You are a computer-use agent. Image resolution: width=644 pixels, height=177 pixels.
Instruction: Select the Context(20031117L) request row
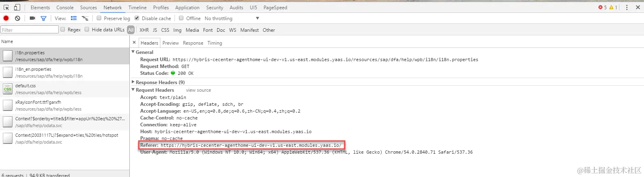(x=64, y=138)
